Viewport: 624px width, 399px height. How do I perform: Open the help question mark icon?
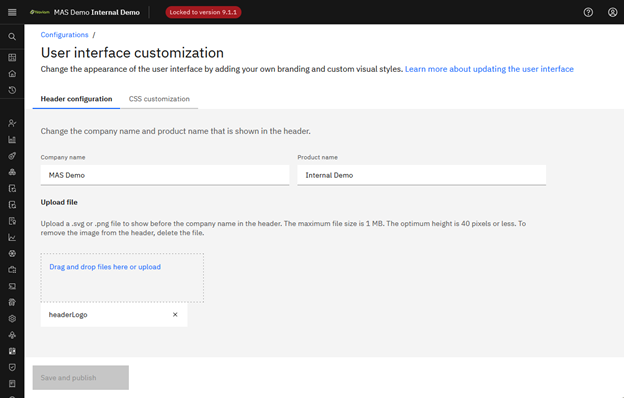[588, 12]
